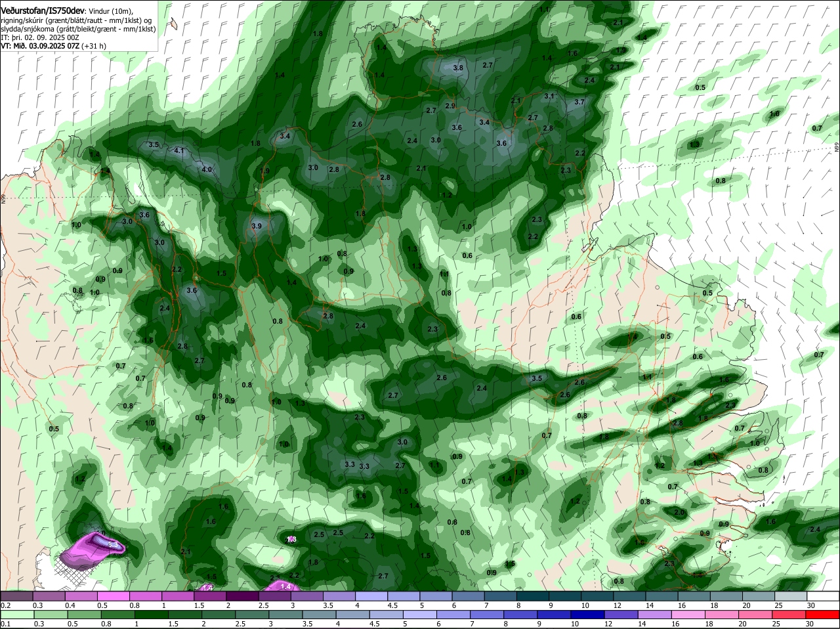The height and width of the screenshot is (629, 840).
Task: Click the snow legend label '4.5'
Action: [x=394, y=605]
